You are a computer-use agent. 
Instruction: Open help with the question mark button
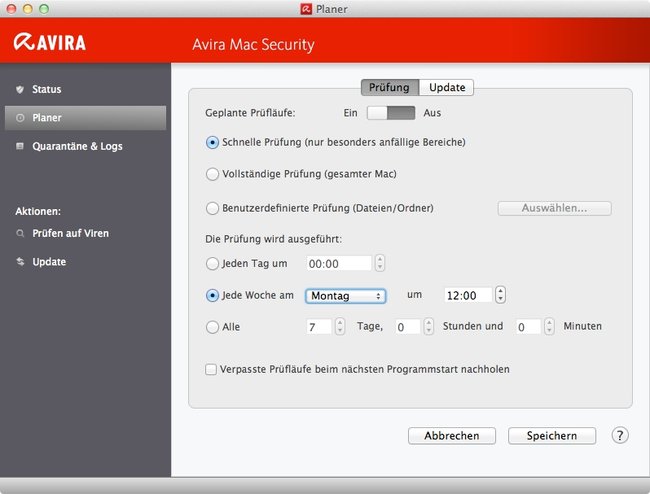[x=620, y=436]
